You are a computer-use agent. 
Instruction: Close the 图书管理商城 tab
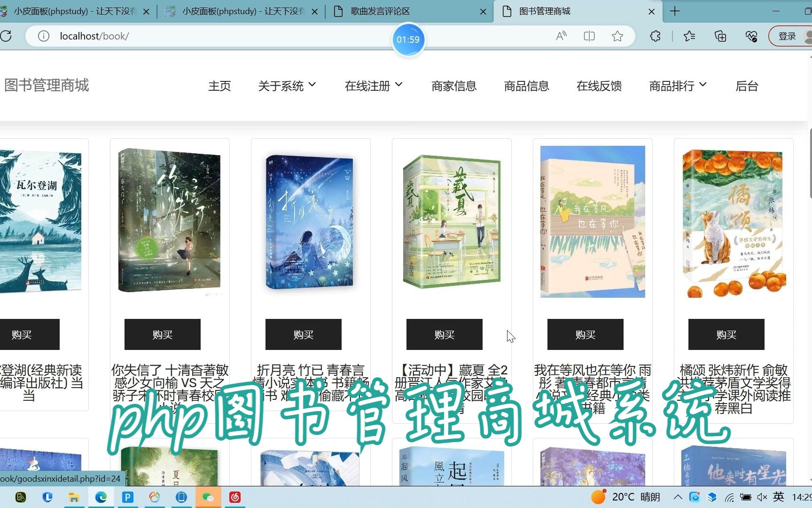651,11
